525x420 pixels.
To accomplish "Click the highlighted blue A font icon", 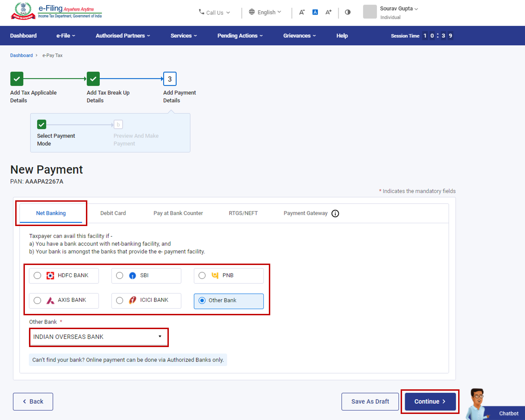I will click(x=315, y=12).
